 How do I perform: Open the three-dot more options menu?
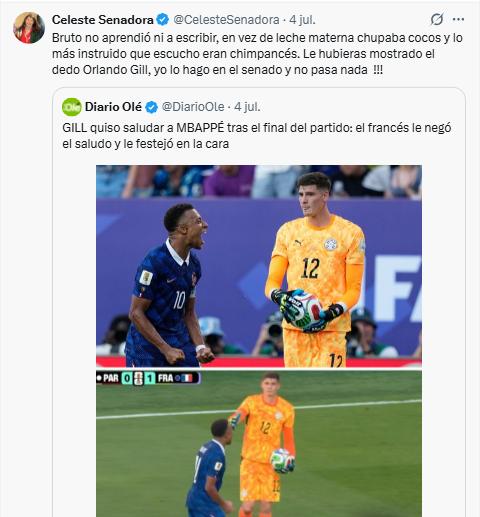(458, 20)
